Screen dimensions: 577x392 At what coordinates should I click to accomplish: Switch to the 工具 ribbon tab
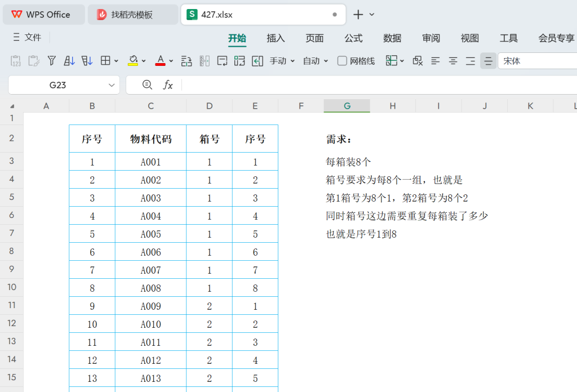pos(509,38)
